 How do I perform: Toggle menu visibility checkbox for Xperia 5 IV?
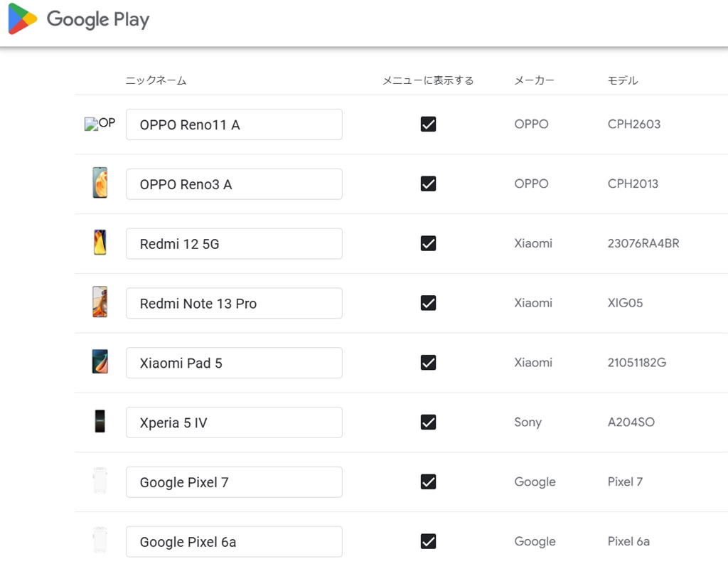[x=428, y=422]
